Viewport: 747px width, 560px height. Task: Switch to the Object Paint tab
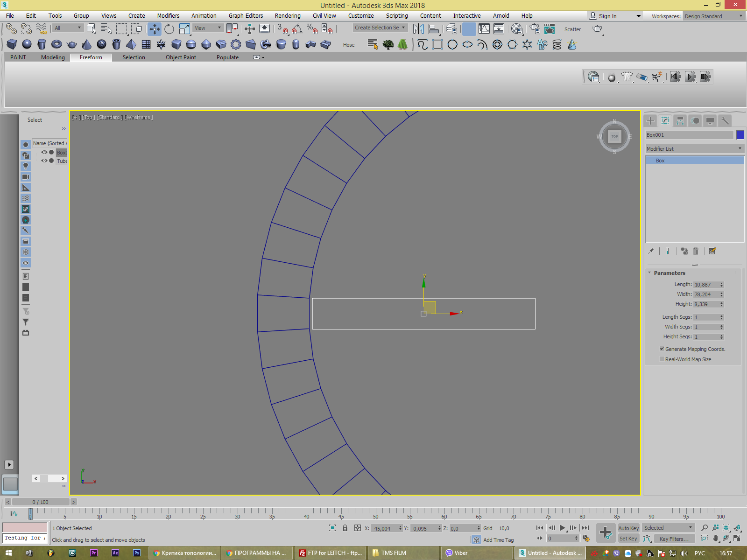click(181, 57)
